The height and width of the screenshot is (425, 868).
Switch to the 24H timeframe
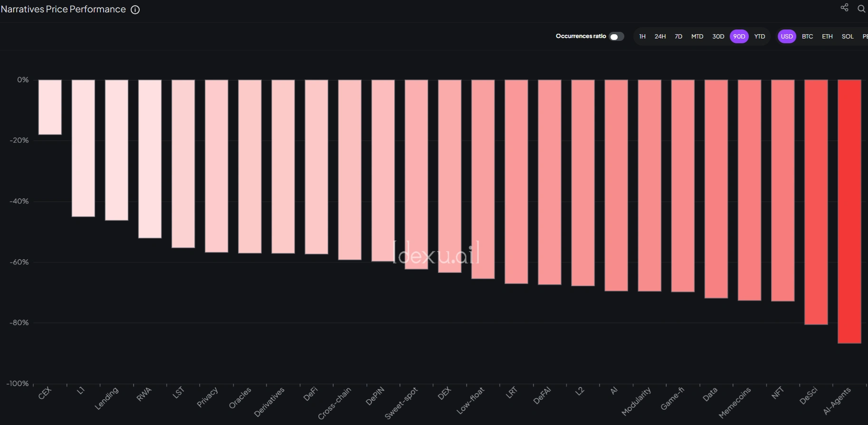pyautogui.click(x=660, y=37)
